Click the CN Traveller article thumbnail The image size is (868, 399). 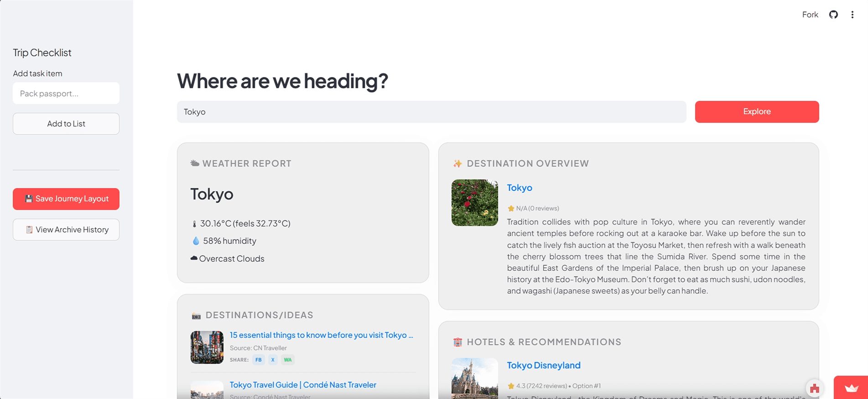click(207, 347)
